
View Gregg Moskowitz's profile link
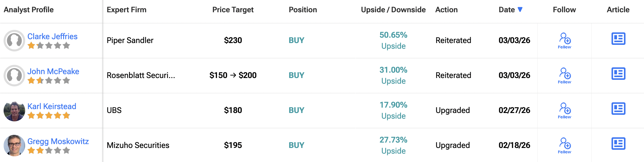coord(58,141)
